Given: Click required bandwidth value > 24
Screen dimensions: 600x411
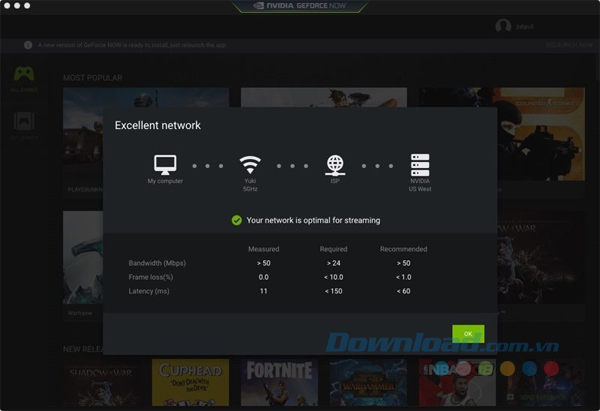Looking at the screenshot, I should coord(334,263).
